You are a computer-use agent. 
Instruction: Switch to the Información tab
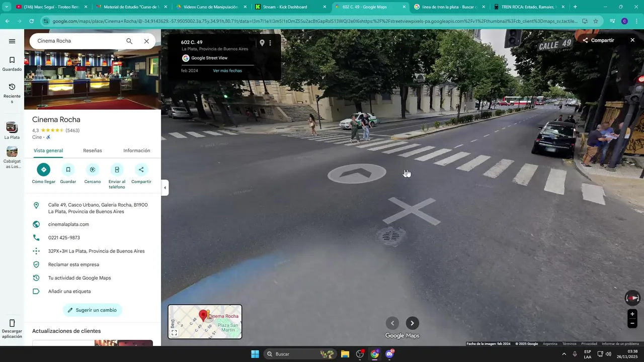click(137, 150)
